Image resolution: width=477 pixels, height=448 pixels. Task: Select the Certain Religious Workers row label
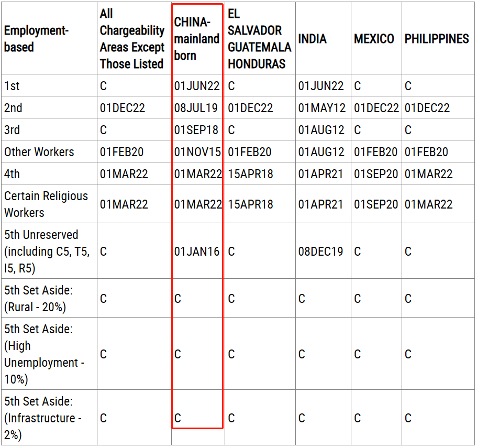(46, 204)
